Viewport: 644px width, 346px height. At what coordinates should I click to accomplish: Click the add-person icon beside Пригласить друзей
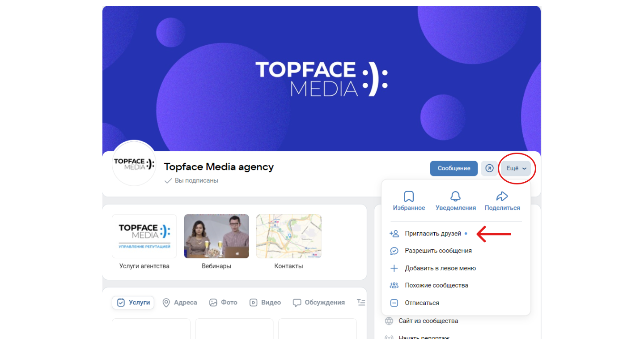tap(394, 234)
